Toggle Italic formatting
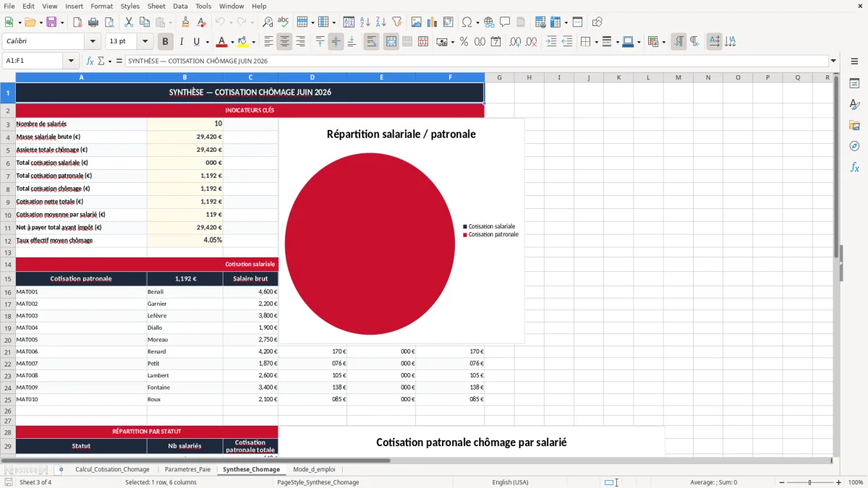868x488 pixels. (x=181, y=42)
